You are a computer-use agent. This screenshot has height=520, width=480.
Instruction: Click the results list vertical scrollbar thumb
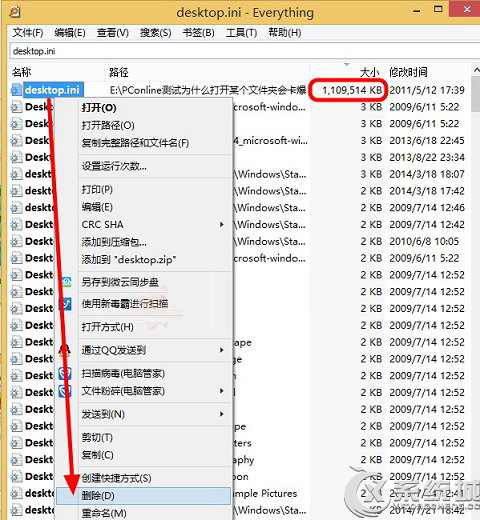pyautogui.click(x=476, y=94)
